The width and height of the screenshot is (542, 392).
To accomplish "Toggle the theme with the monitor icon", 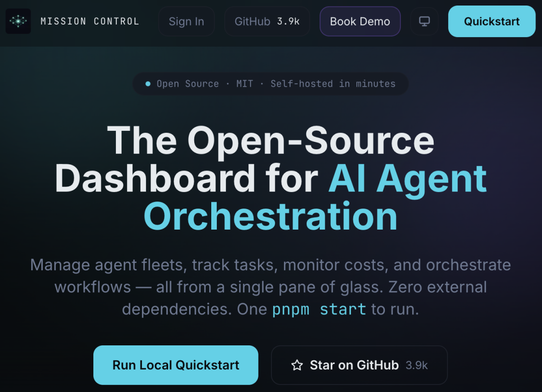I will [x=424, y=22].
